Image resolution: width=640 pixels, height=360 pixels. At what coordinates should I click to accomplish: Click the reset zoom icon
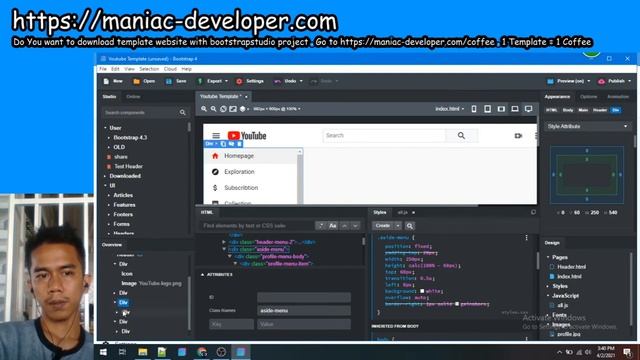coord(223,109)
